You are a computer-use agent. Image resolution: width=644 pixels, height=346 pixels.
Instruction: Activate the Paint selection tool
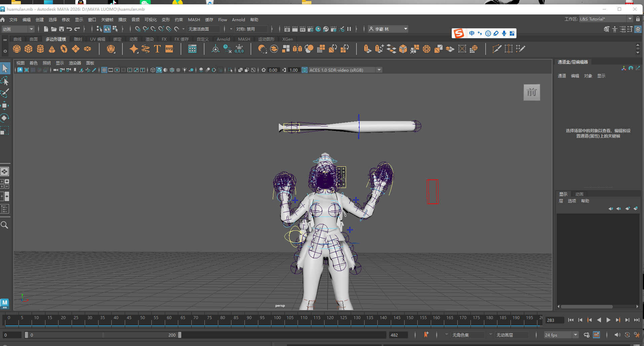5,93
